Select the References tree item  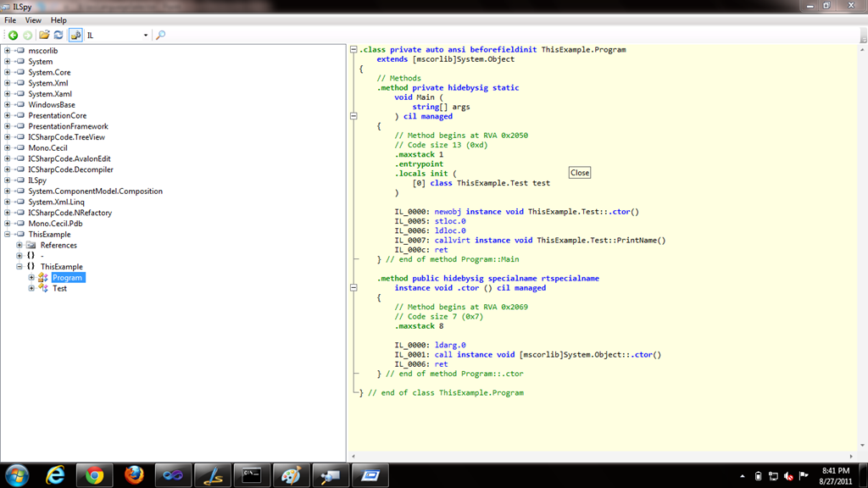click(x=58, y=245)
